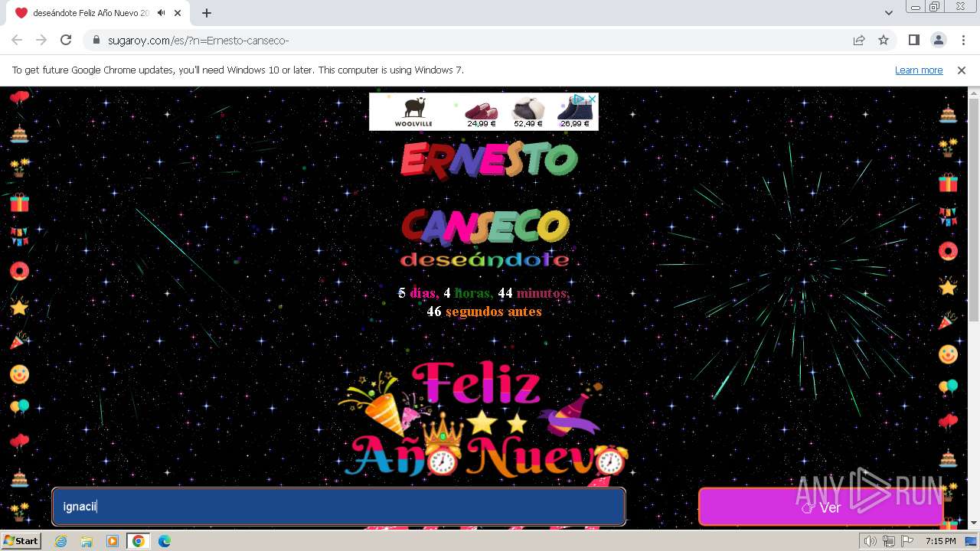Click the clown face icon on left strip

click(19, 374)
